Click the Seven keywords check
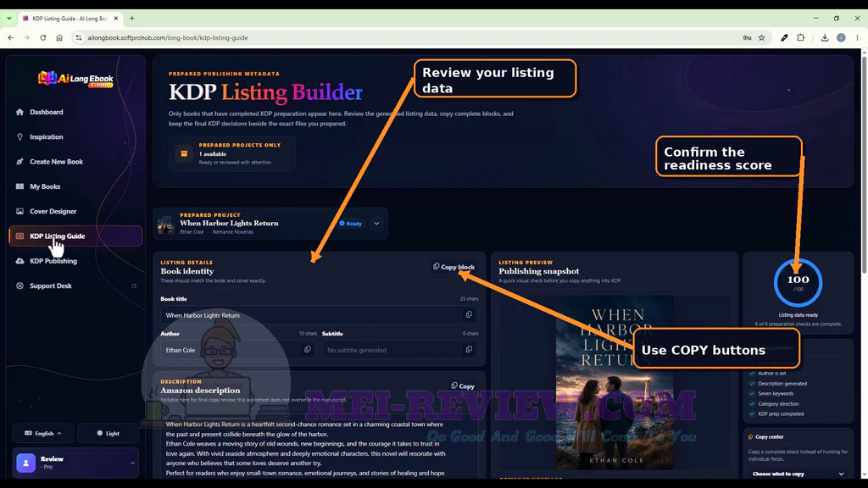The height and width of the screenshot is (488, 868). [x=771, y=393]
